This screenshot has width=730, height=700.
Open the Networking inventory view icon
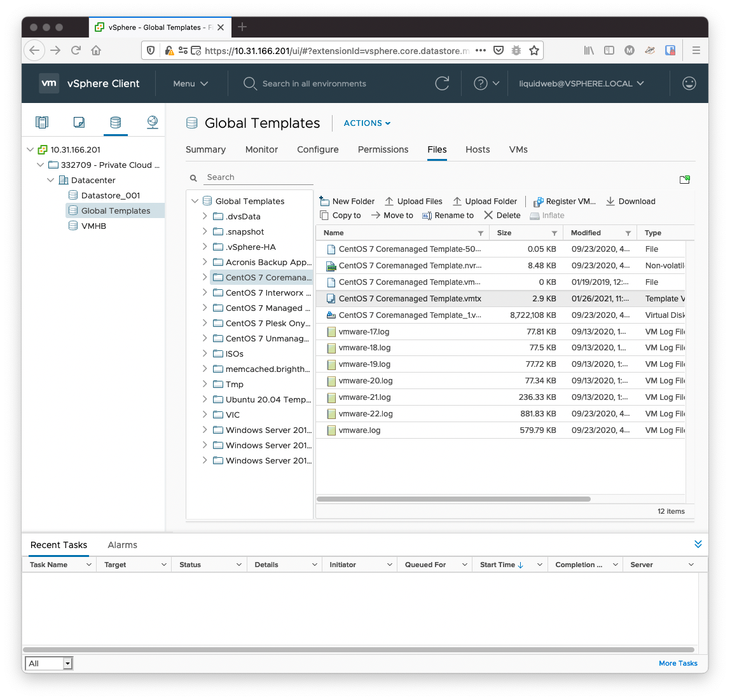153,122
